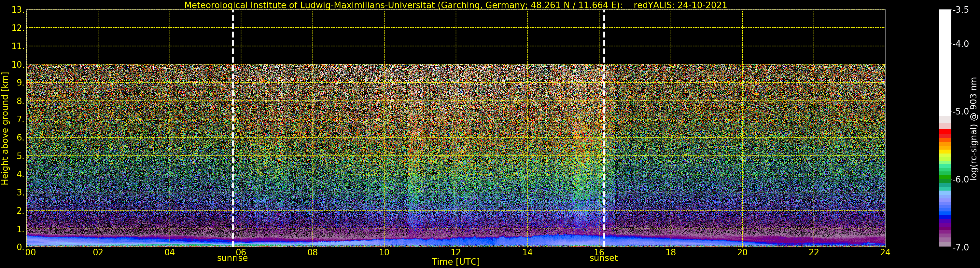The image size is (980, 268).
Task: Click the 13 tick on the height axis
Action: pos(18,10)
